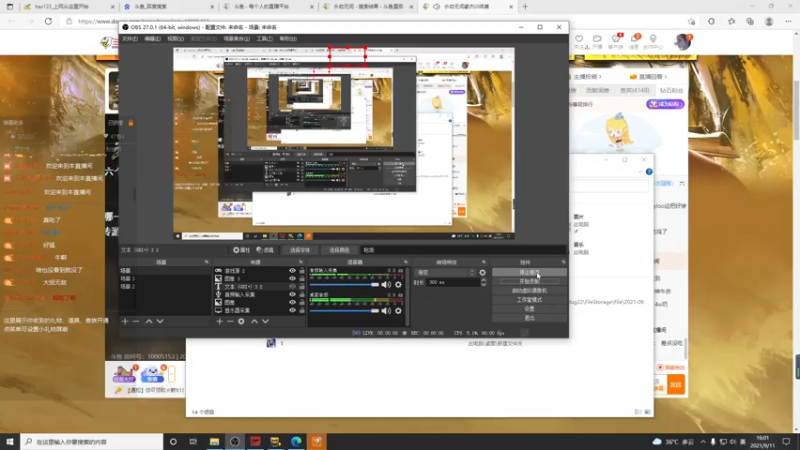Click select font button in source toolbar
This screenshot has height=450, width=800.
click(300, 250)
